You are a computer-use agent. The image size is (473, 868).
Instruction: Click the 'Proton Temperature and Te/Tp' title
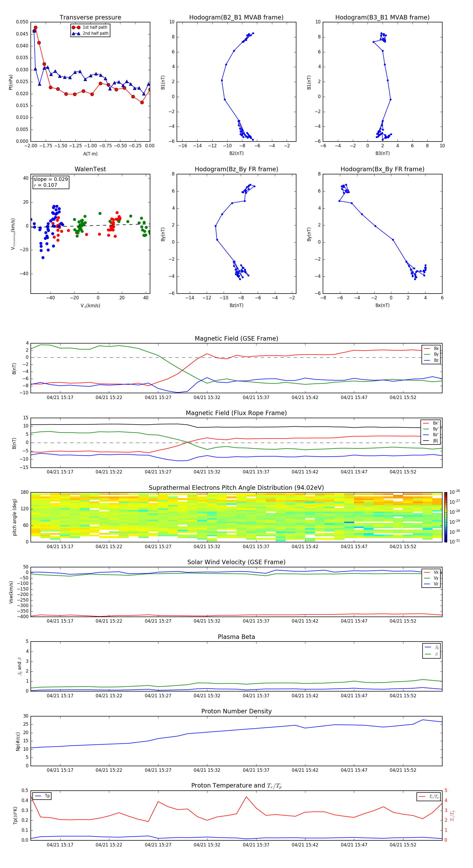click(x=236, y=786)
